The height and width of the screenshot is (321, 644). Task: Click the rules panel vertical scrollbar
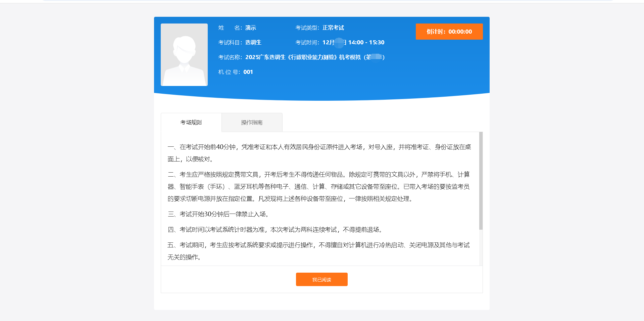pyautogui.click(x=481, y=181)
